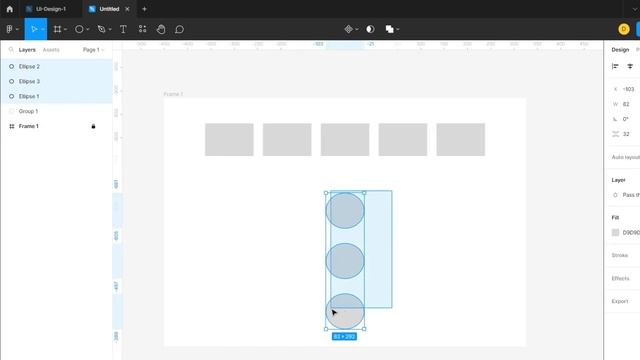Edit the X position field
The width and height of the screenshot is (640, 360).
coord(628,89)
